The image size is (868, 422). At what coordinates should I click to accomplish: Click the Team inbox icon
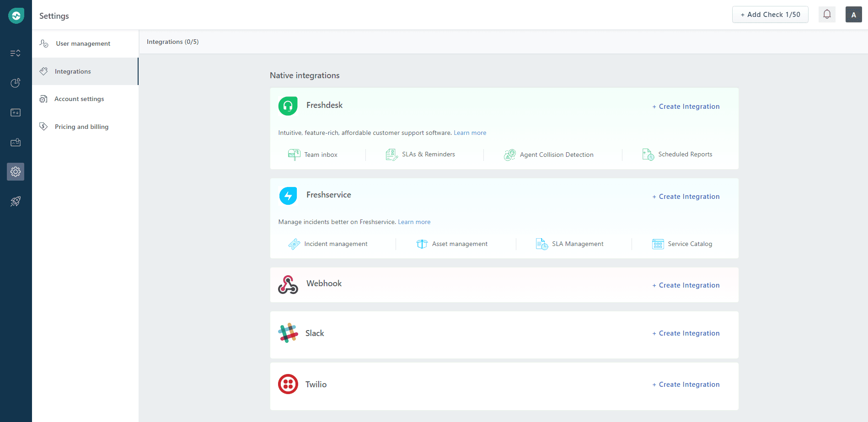(294, 155)
